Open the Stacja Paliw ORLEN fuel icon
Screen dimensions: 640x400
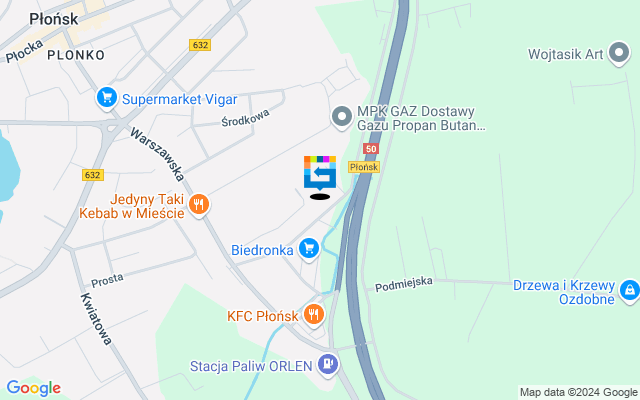pos(329,364)
